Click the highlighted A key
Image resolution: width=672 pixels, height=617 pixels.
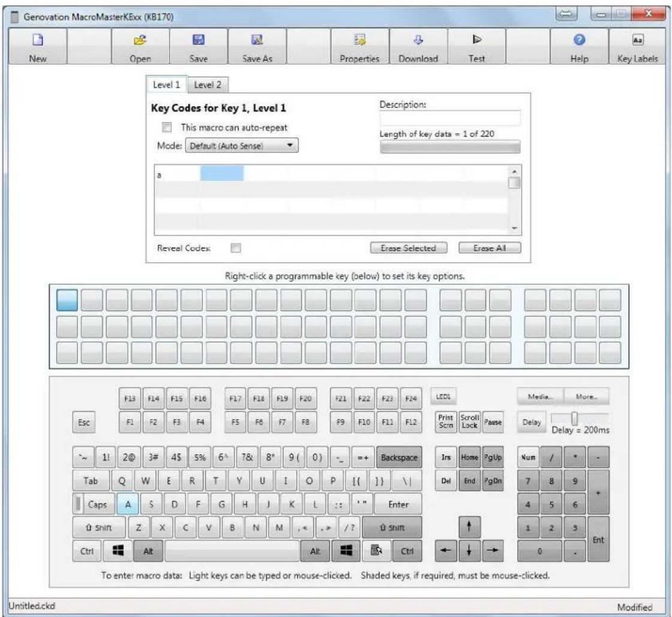(128, 504)
